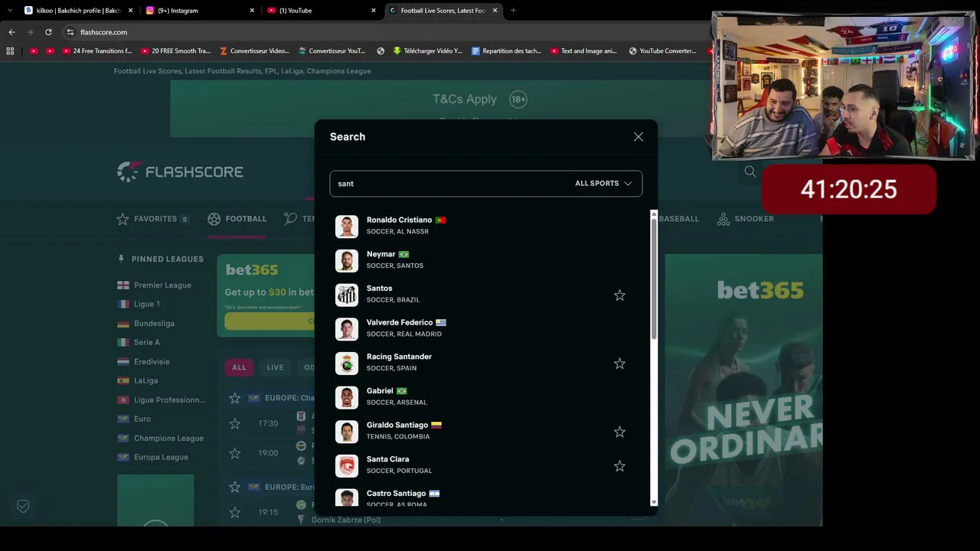Open a new browser tab
The width and height of the screenshot is (980, 551).
click(513, 11)
